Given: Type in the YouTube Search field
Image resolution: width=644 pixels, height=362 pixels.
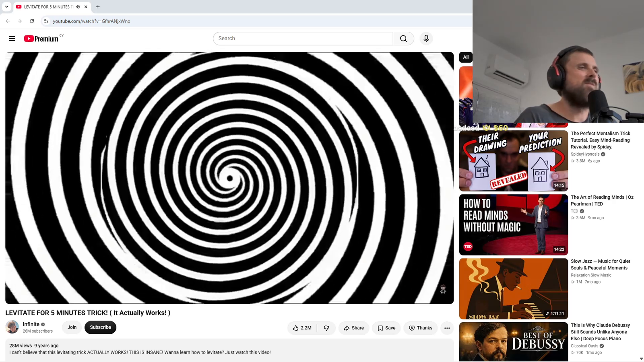Looking at the screenshot, I should coord(303,39).
